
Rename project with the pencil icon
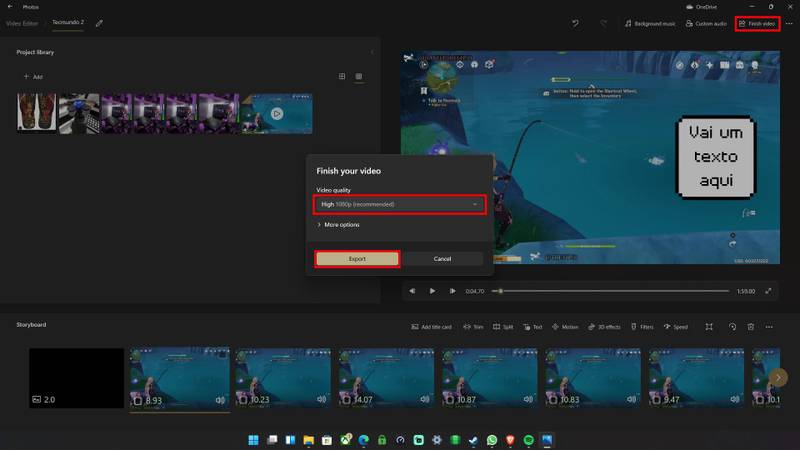[99, 23]
